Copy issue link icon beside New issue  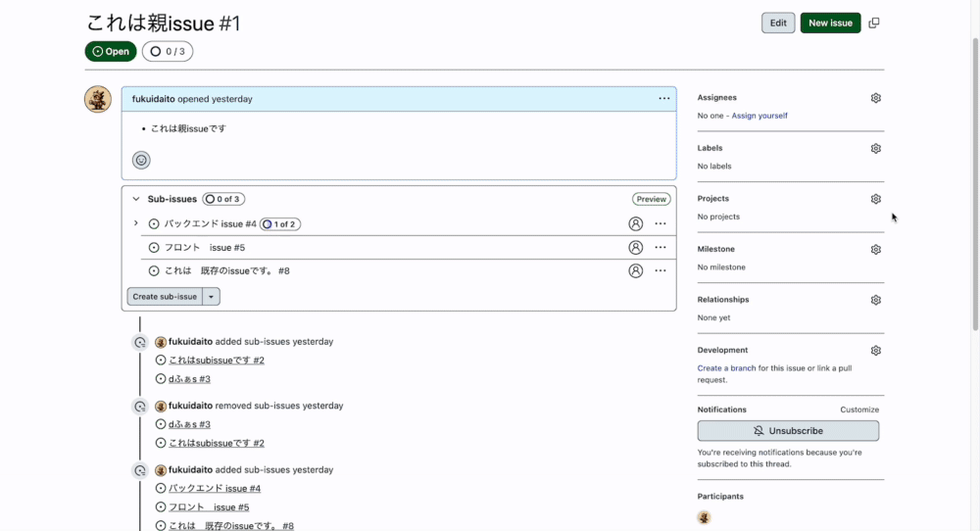tap(874, 24)
